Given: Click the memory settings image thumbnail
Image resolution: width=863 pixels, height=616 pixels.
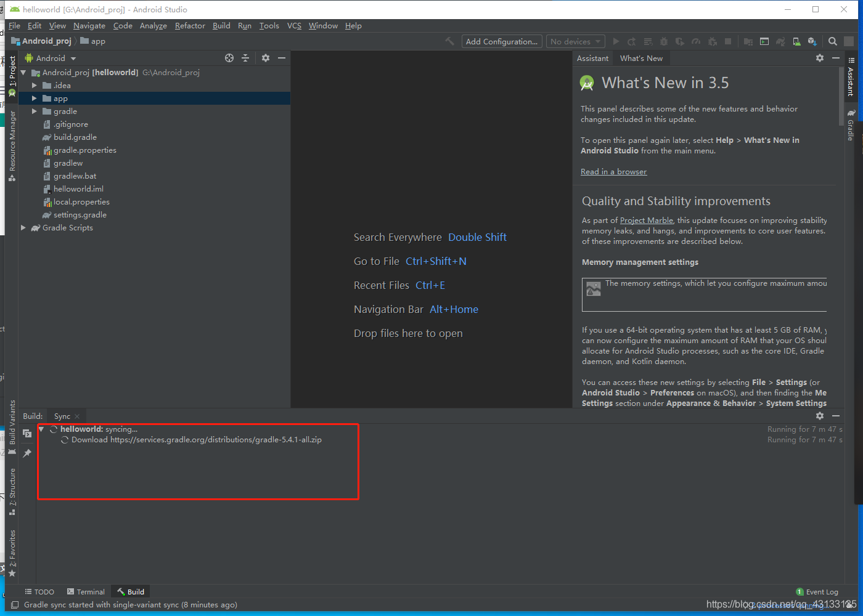Looking at the screenshot, I should tap(594, 289).
